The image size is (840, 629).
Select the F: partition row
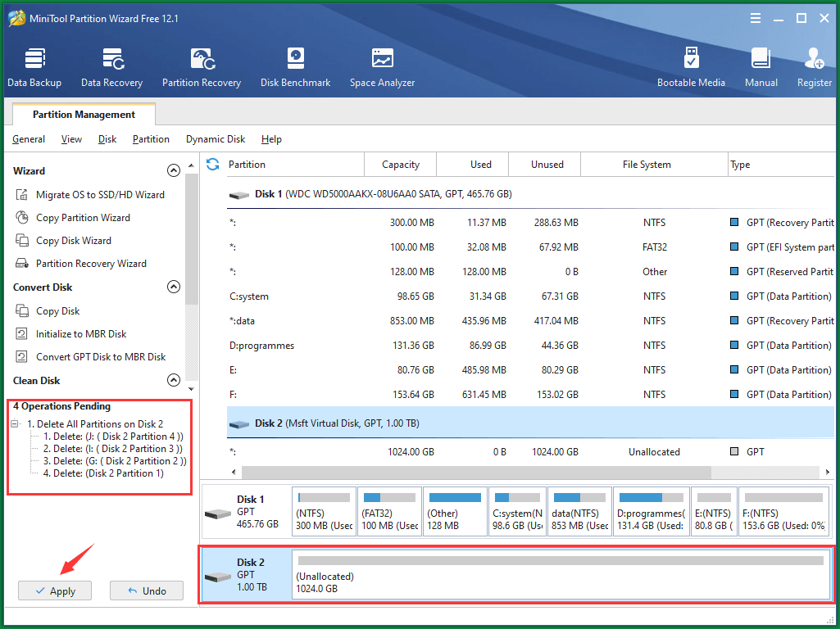tap(530, 395)
